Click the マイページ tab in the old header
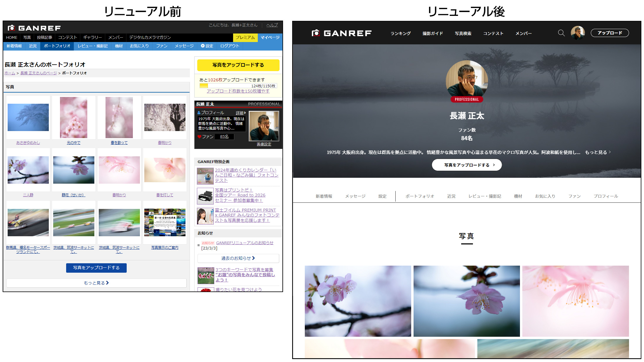The width and height of the screenshot is (644, 362). pyautogui.click(x=270, y=38)
